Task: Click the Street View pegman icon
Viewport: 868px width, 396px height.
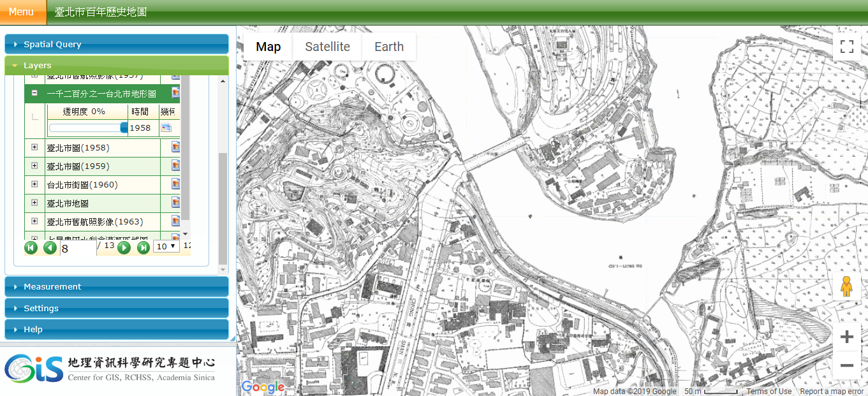Action: click(x=846, y=288)
